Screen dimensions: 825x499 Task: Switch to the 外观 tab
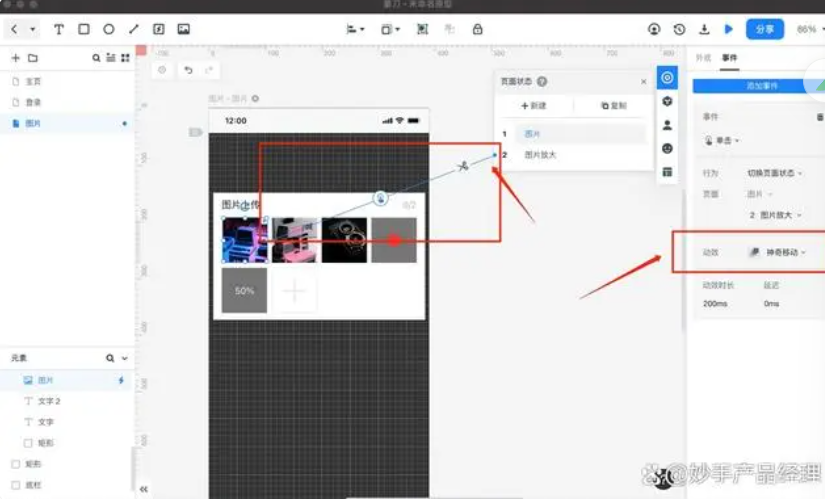[x=703, y=58]
